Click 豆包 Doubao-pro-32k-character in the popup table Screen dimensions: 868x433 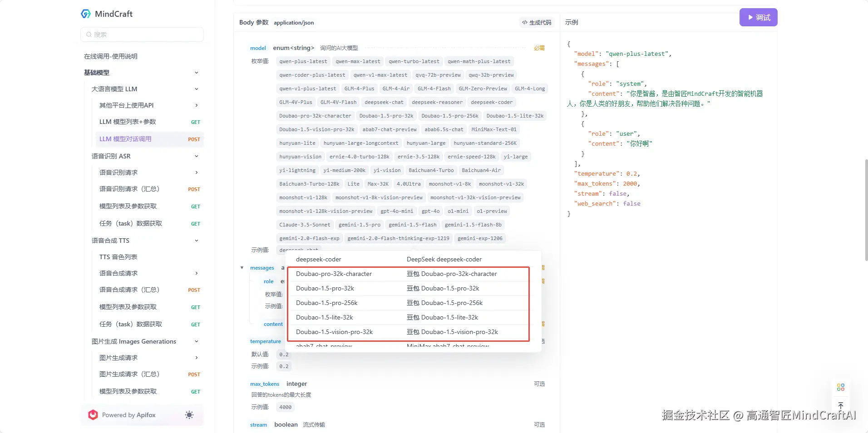pyautogui.click(x=452, y=274)
